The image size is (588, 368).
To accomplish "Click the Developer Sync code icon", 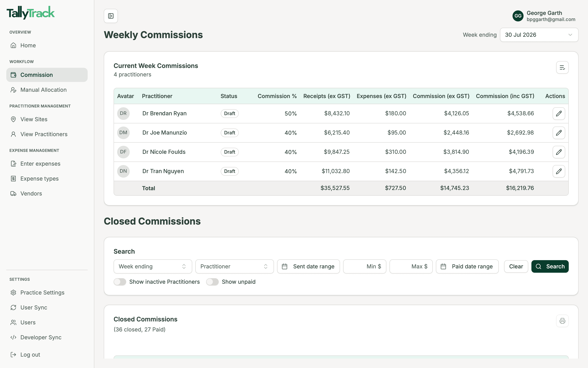I will click(x=13, y=337).
